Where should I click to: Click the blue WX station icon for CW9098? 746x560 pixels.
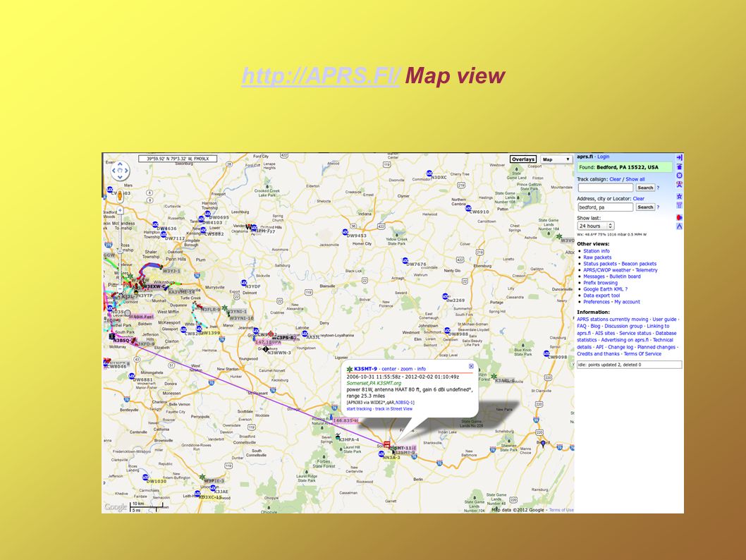click(x=546, y=353)
